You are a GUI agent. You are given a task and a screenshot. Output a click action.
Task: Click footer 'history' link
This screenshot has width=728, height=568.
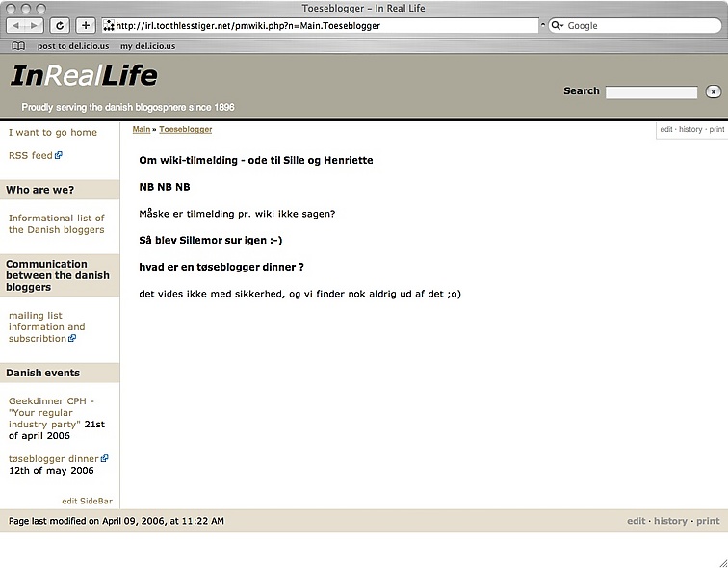coord(670,521)
